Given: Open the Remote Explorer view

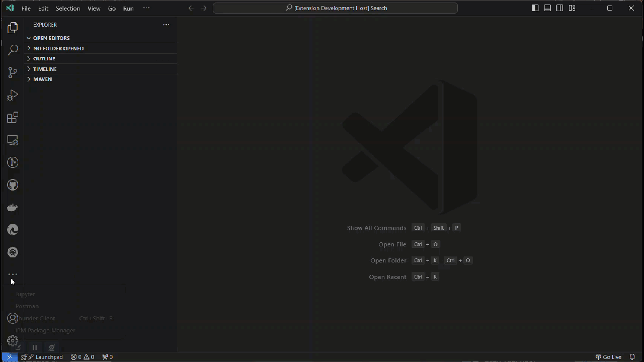Looking at the screenshot, I should (13, 140).
